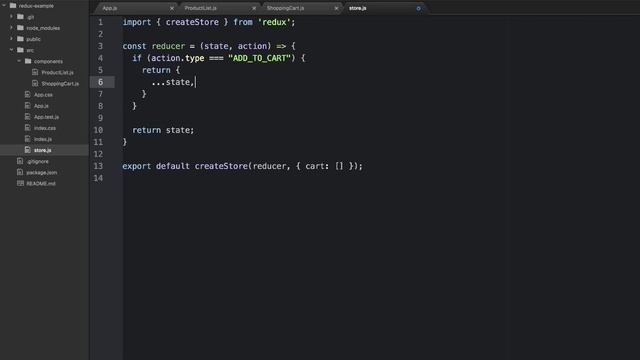Expand the .git folder arrow

click(11, 17)
